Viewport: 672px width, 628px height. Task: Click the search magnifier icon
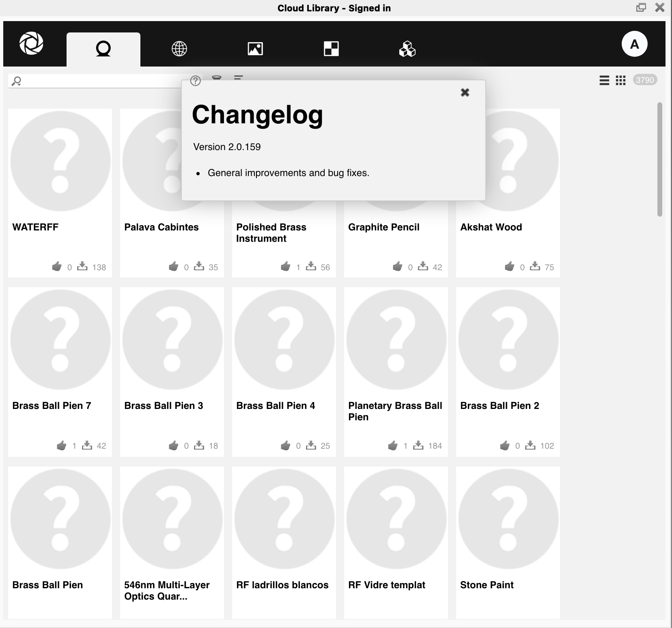coord(16,81)
